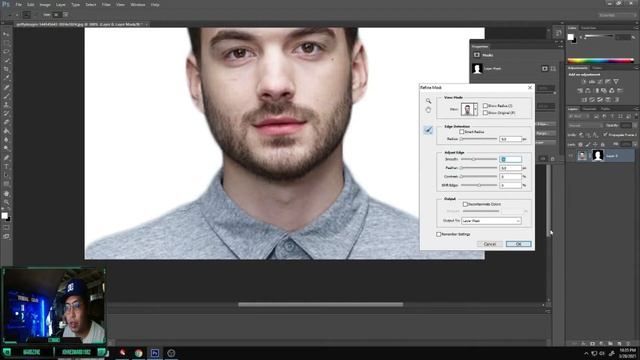Select the Zoom tool in main toolbar
This screenshot has width=640, height=360.
[6, 202]
